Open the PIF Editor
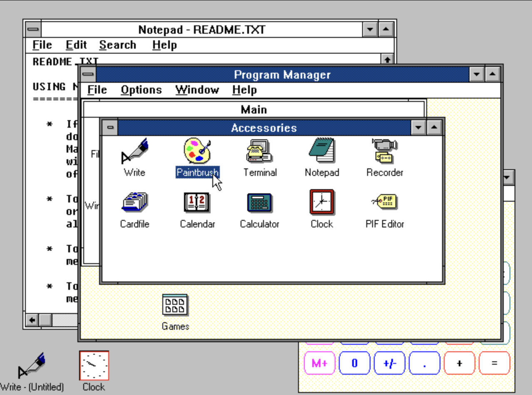This screenshot has width=532, height=395. tap(384, 202)
